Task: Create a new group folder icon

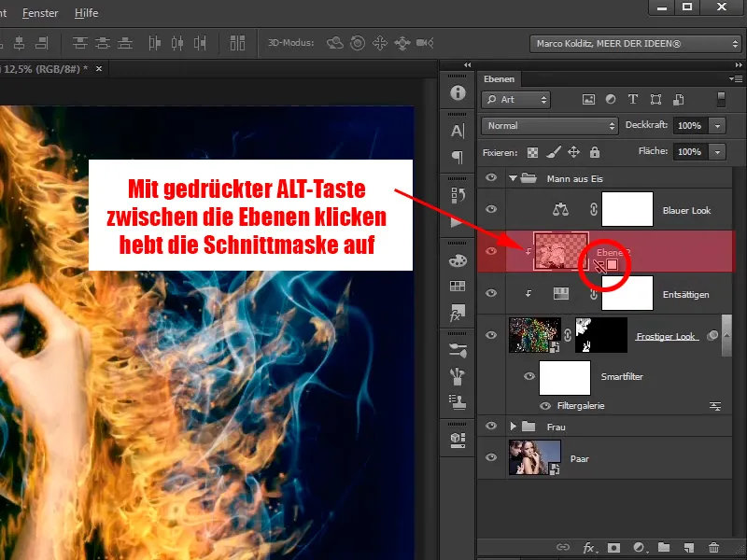Action: [664, 547]
